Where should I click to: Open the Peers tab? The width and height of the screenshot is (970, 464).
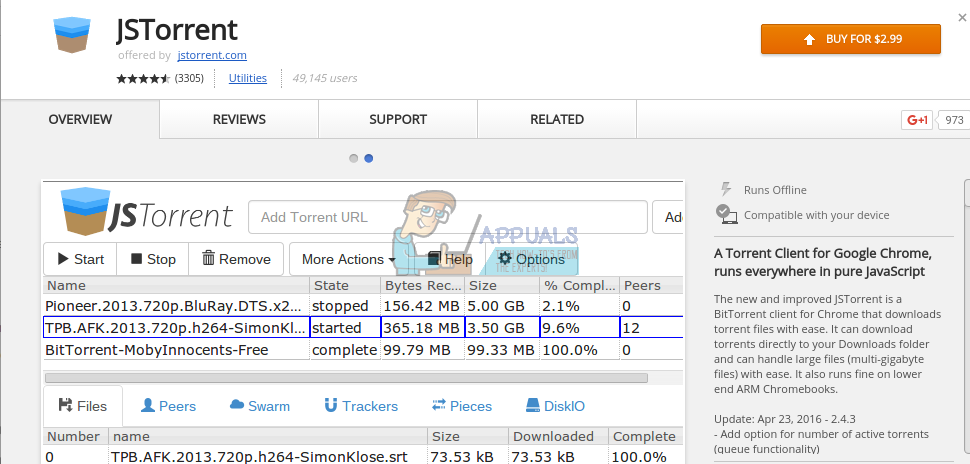168,406
